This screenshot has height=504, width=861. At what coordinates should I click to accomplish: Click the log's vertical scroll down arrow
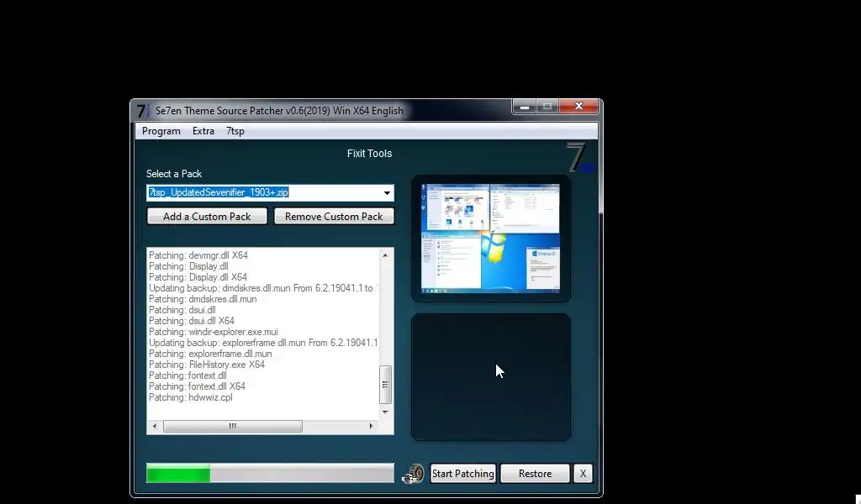tap(385, 412)
